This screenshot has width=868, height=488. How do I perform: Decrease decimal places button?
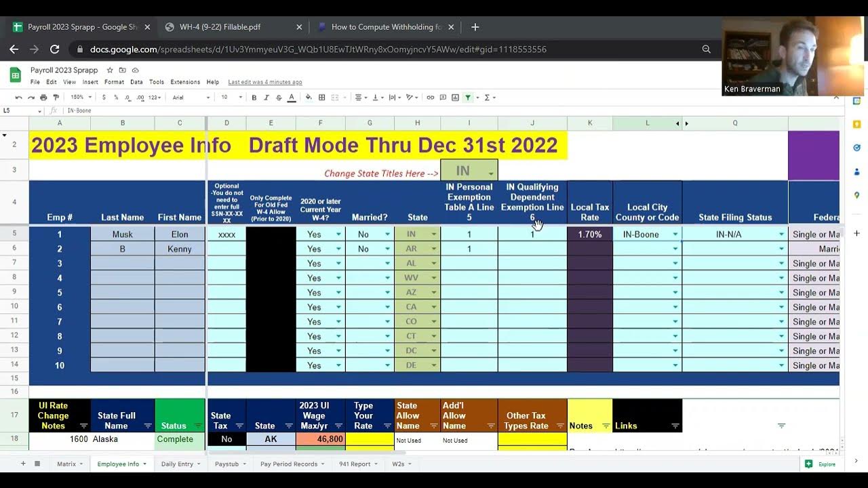[x=128, y=98]
